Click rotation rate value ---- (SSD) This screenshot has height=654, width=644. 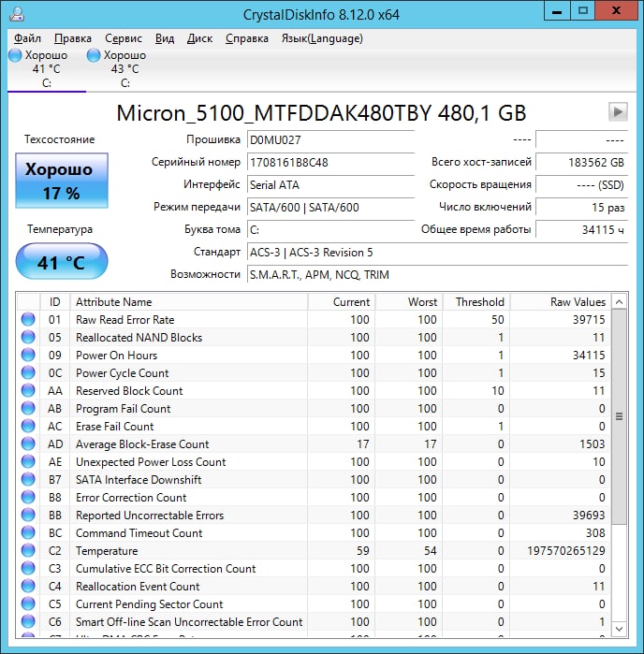(582, 184)
